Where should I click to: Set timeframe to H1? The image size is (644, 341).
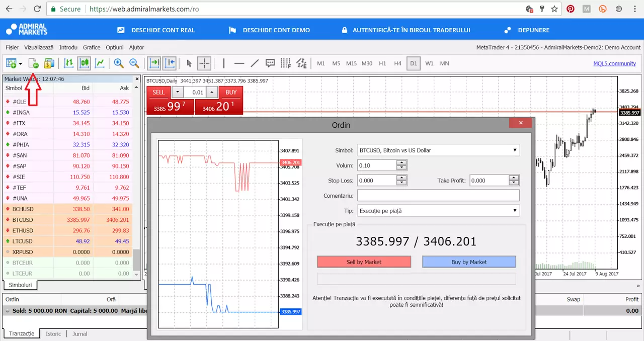point(382,63)
